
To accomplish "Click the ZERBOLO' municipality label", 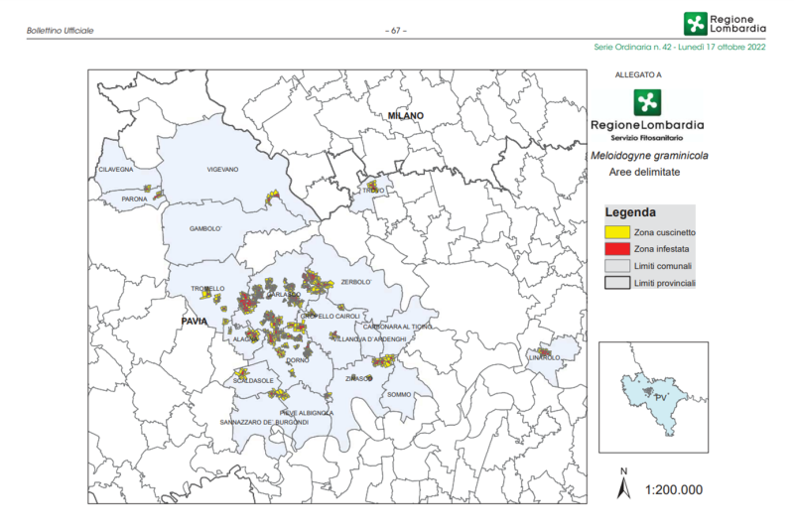I will coord(354,282).
